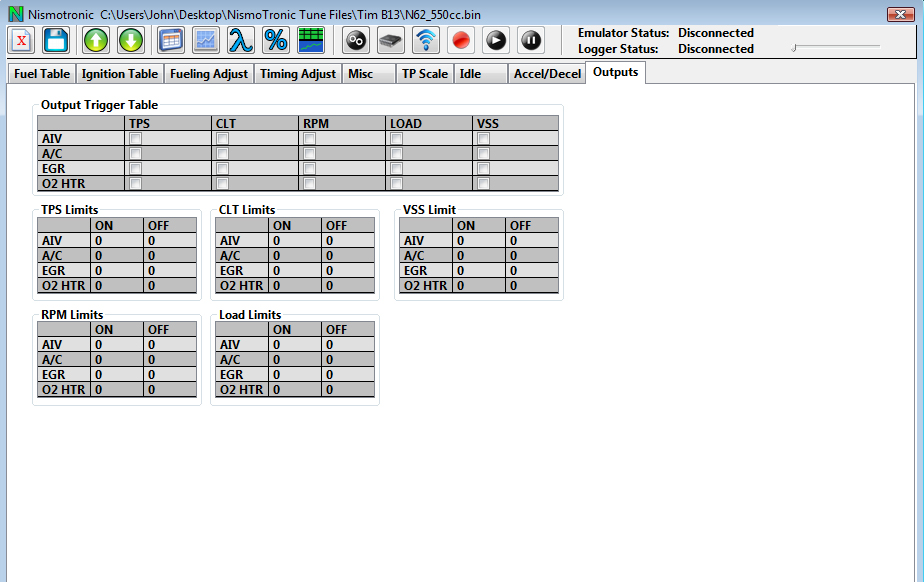Screen dimensions: 924x582
Task: Toggle the EGR CLT trigger checkbox
Action: (x=222, y=169)
